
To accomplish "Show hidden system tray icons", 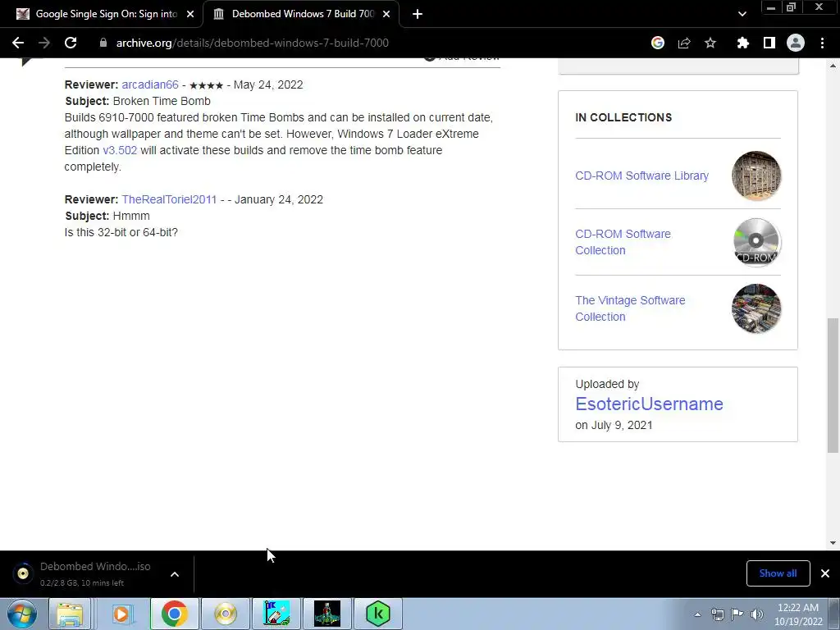I will click(697, 614).
